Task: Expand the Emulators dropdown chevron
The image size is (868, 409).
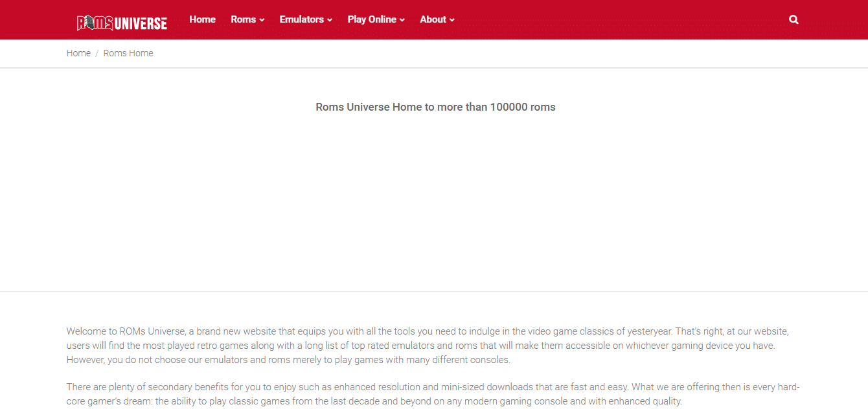Action: [330, 20]
